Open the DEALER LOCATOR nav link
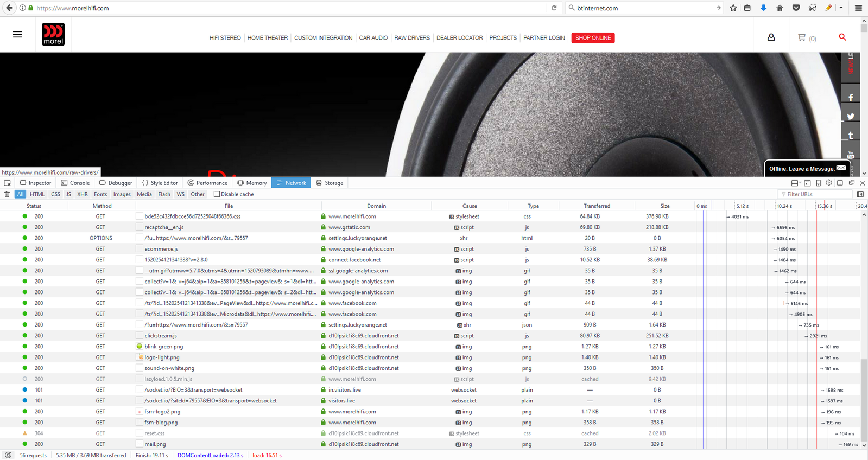The width and height of the screenshot is (868, 460). tap(460, 38)
